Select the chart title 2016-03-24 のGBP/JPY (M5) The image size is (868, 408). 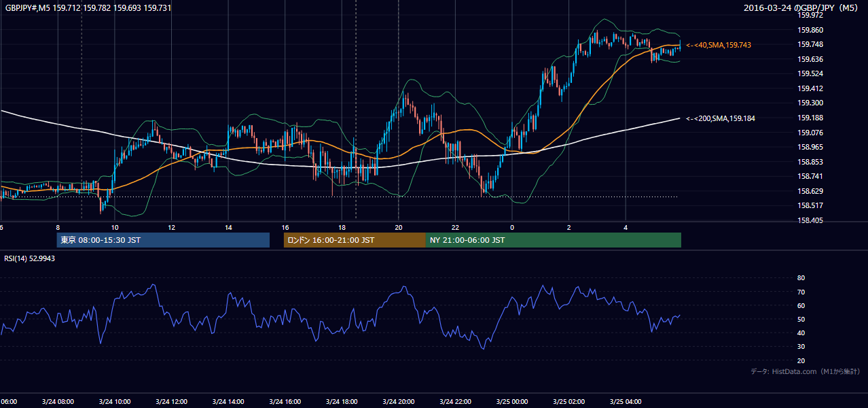(802, 8)
